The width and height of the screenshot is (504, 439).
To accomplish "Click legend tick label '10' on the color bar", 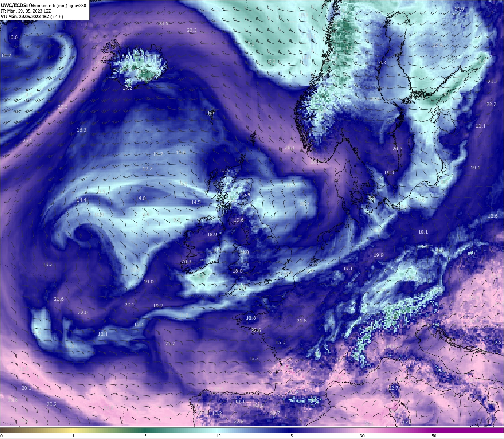I will pos(218,436).
